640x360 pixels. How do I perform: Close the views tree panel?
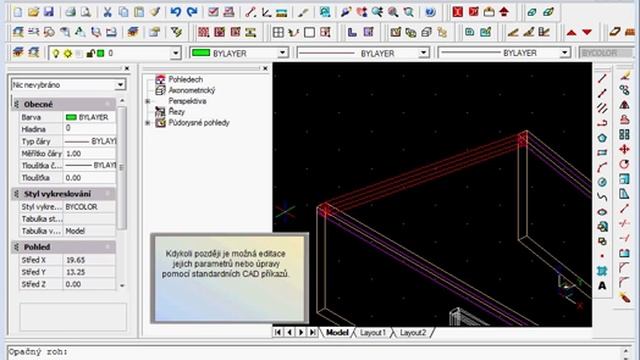coord(265,68)
